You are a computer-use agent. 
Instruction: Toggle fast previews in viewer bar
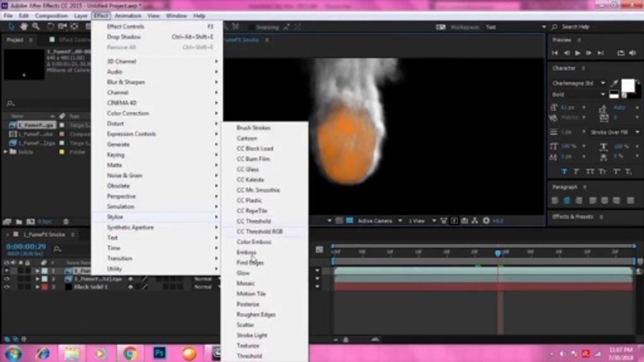454,220
